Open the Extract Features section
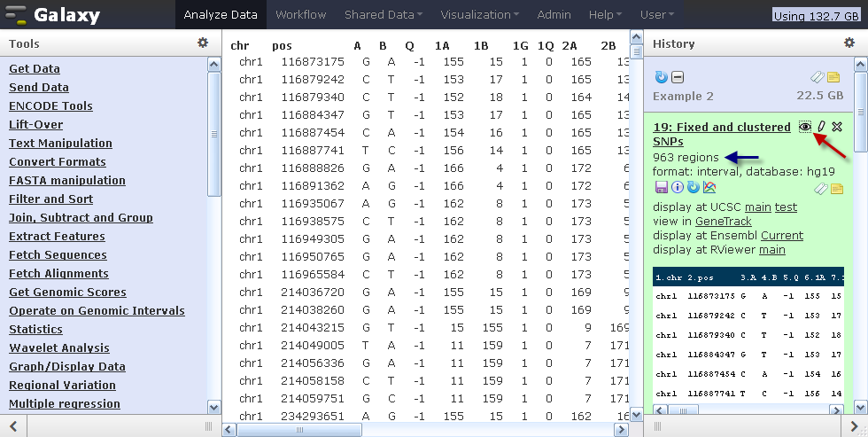The height and width of the screenshot is (437, 868). [x=57, y=236]
